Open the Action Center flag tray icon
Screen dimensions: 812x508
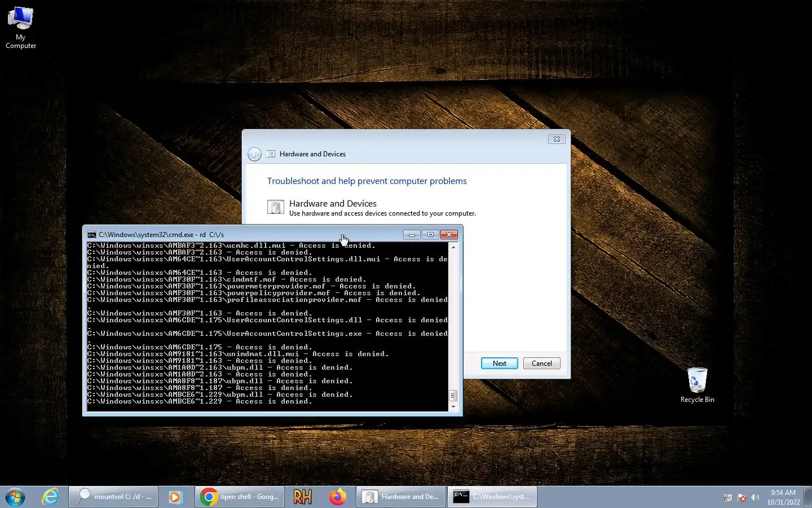(742, 498)
